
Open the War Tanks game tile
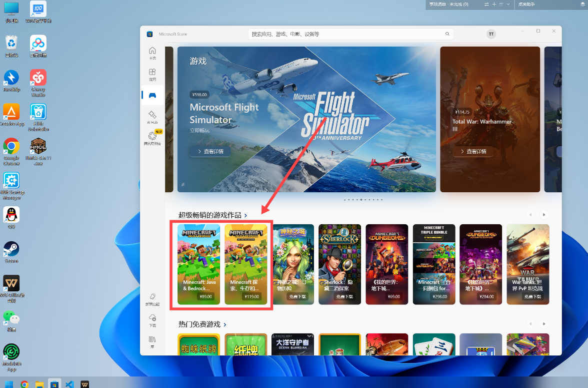527,264
